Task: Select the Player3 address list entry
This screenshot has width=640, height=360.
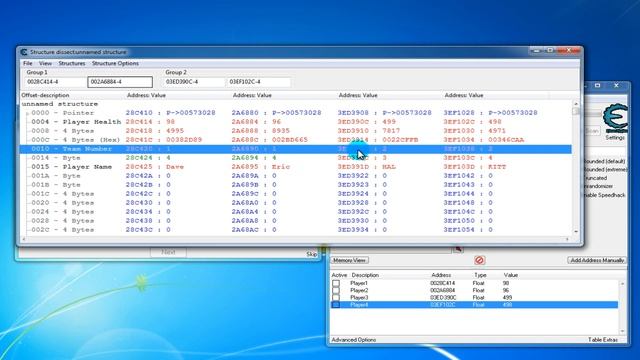Action: click(474, 298)
